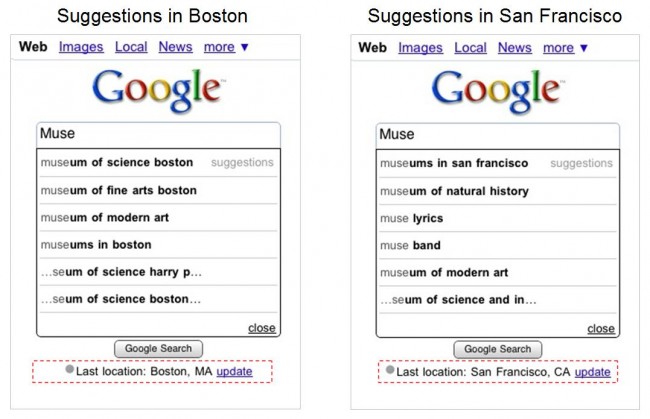This screenshot has height=419, width=650.
Task: Click the Google logo in the San Francisco panel
Action: pos(497,91)
